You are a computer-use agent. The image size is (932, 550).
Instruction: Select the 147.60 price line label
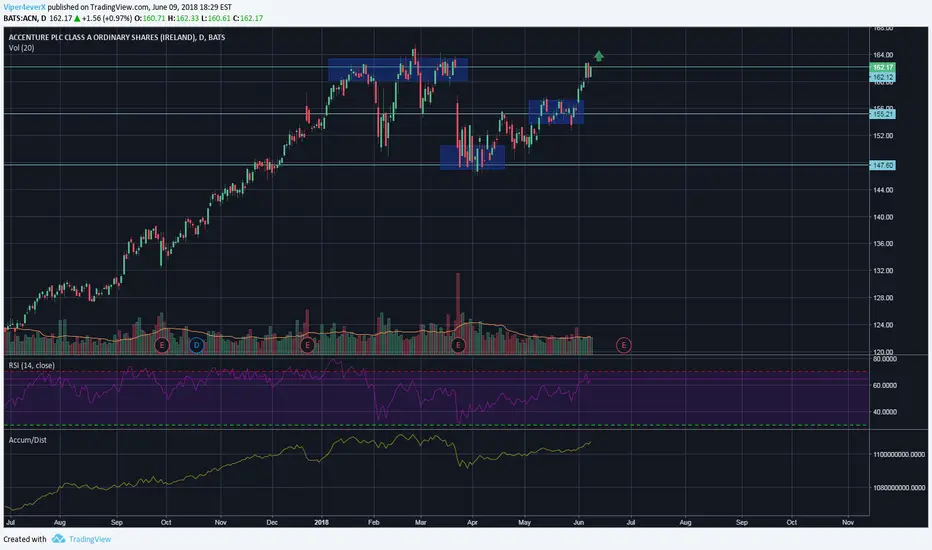[x=883, y=165]
